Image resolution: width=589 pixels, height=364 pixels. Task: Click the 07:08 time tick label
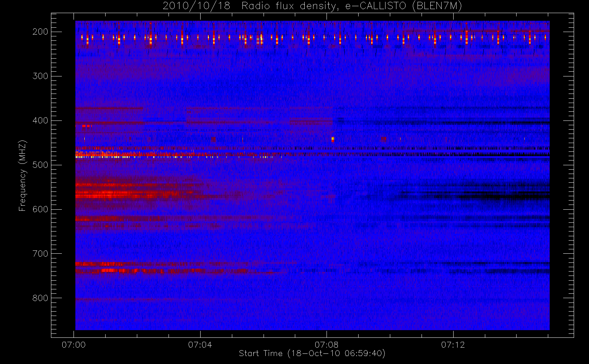(327, 345)
